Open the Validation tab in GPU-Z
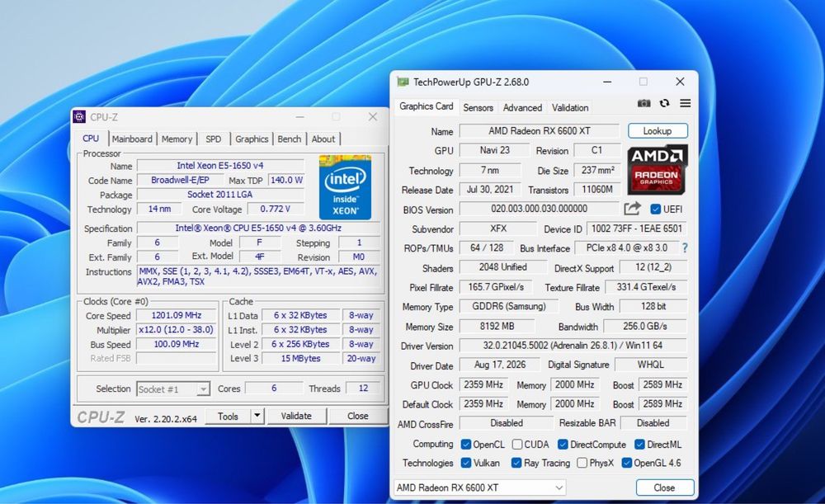 coord(570,107)
